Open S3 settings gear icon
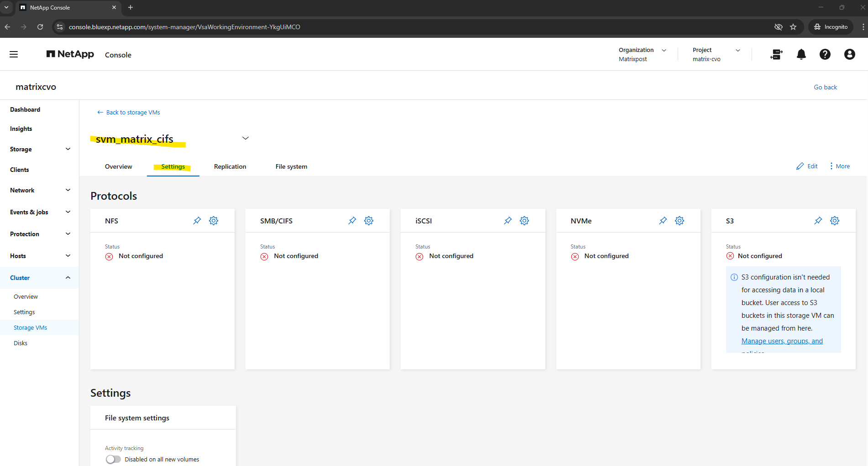 coord(835,221)
